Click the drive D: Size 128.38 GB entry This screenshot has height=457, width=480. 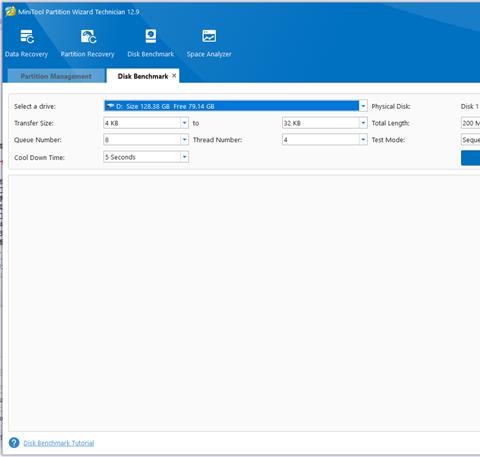click(x=232, y=106)
